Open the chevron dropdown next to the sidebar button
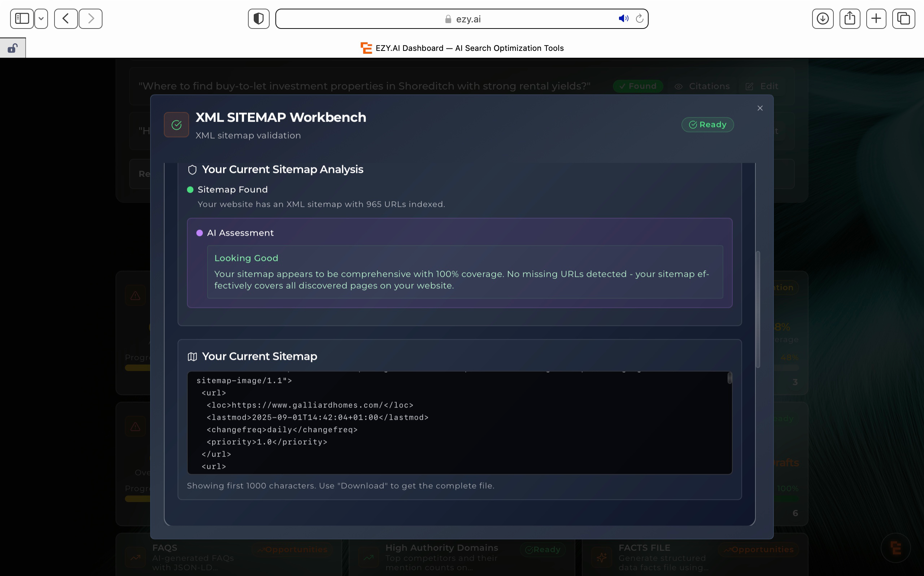The width and height of the screenshot is (924, 576). (x=41, y=18)
